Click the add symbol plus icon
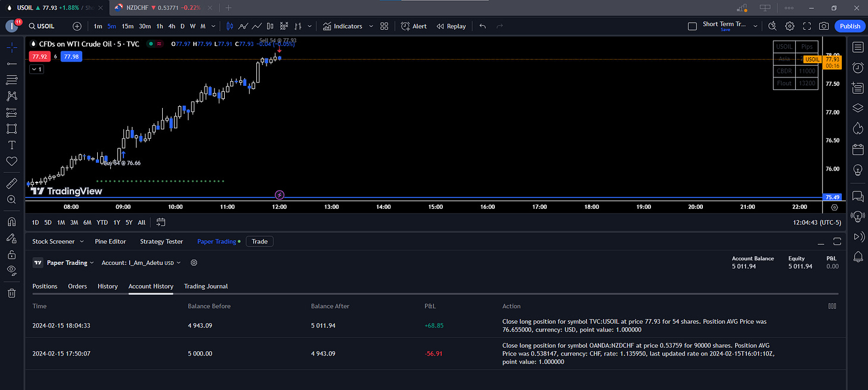Image resolution: width=868 pixels, height=390 pixels. pos(77,26)
